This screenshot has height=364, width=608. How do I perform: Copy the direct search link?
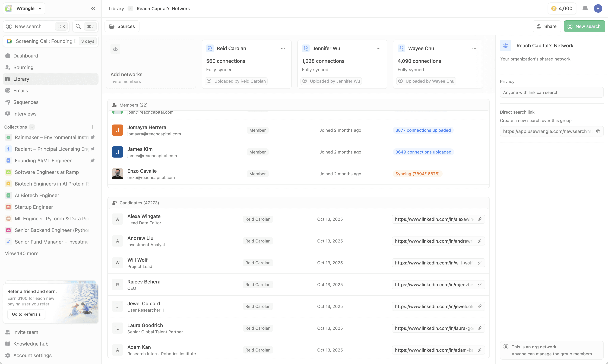click(x=598, y=132)
